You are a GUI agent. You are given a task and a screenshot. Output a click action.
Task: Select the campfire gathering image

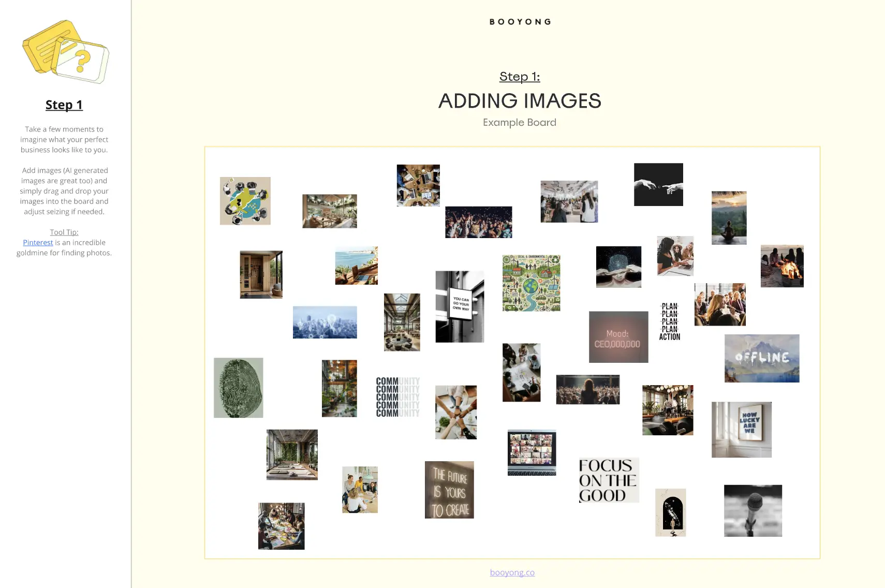[782, 266]
